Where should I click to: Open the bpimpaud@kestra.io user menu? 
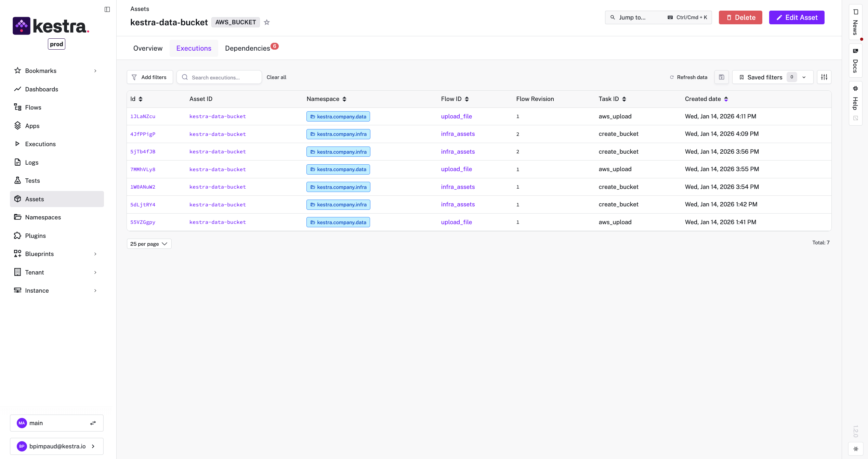[x=57, y=446]
